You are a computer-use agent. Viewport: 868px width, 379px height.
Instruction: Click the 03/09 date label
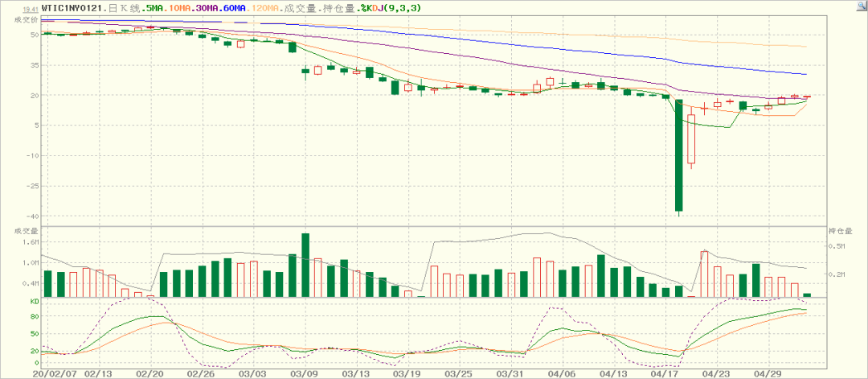pos(305,374)
